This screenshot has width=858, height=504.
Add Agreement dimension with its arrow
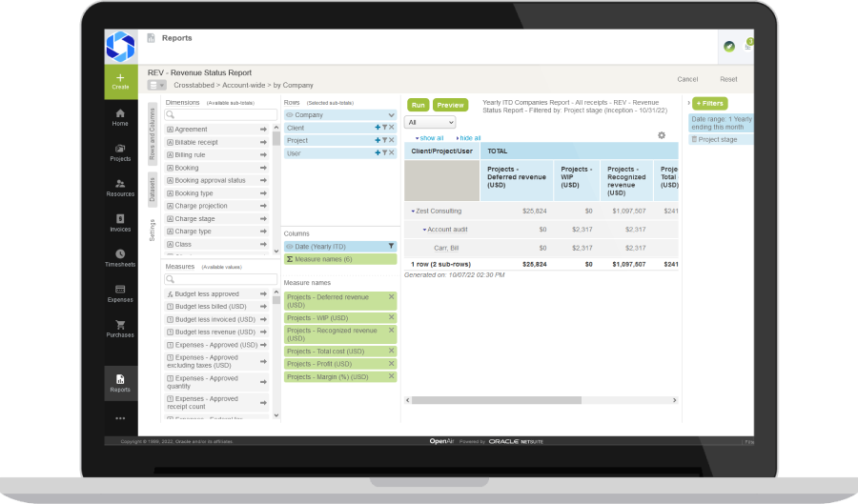coord(263,130)
